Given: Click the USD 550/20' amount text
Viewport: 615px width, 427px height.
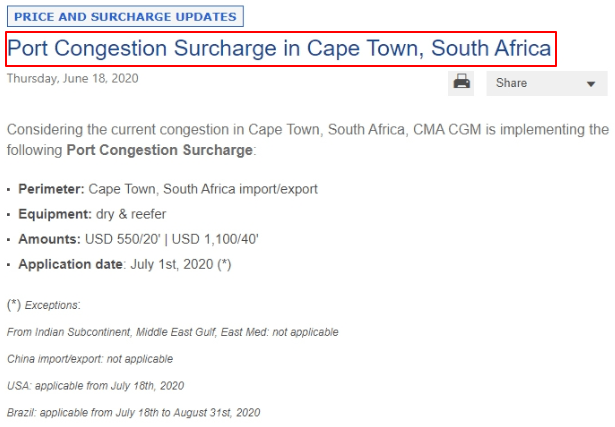Looking at the screenshot, I should coord(123,239).
